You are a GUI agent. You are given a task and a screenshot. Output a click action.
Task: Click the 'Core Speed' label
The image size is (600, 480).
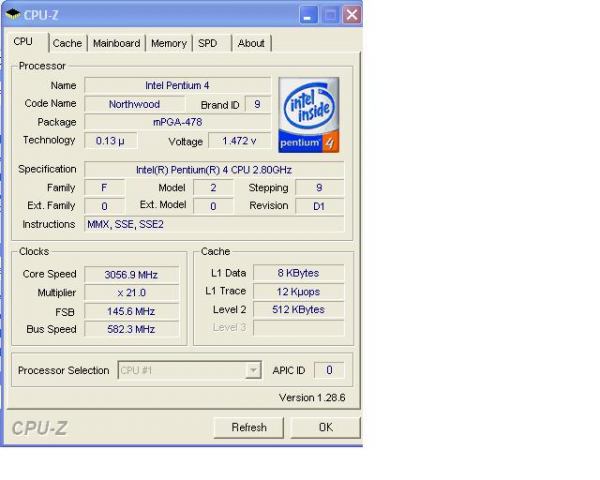(x=49, y=274)
